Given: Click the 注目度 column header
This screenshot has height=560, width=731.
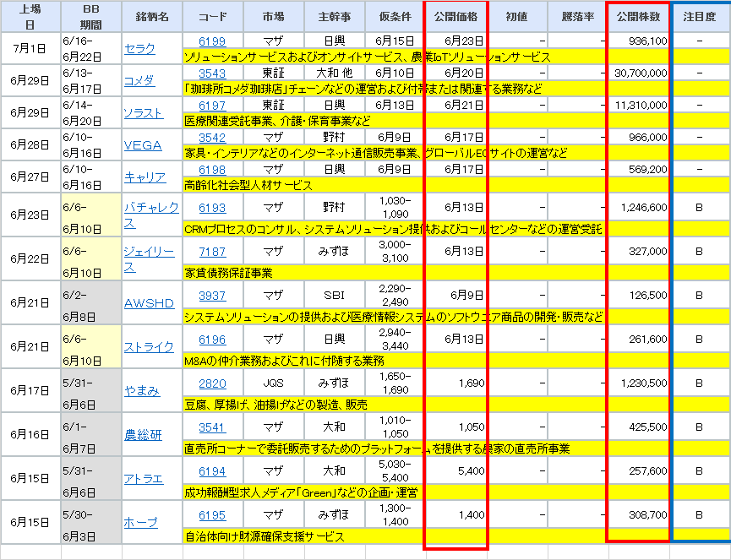Looking at the screenshot, I should [x=700, y=16].
